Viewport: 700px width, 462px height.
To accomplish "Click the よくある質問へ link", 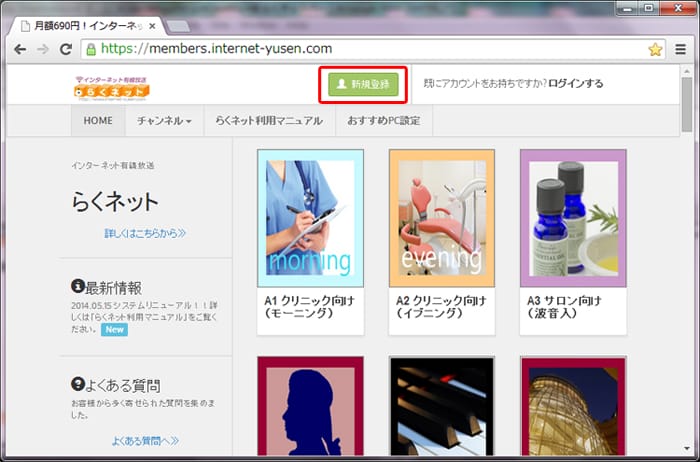I will point(145,441).
